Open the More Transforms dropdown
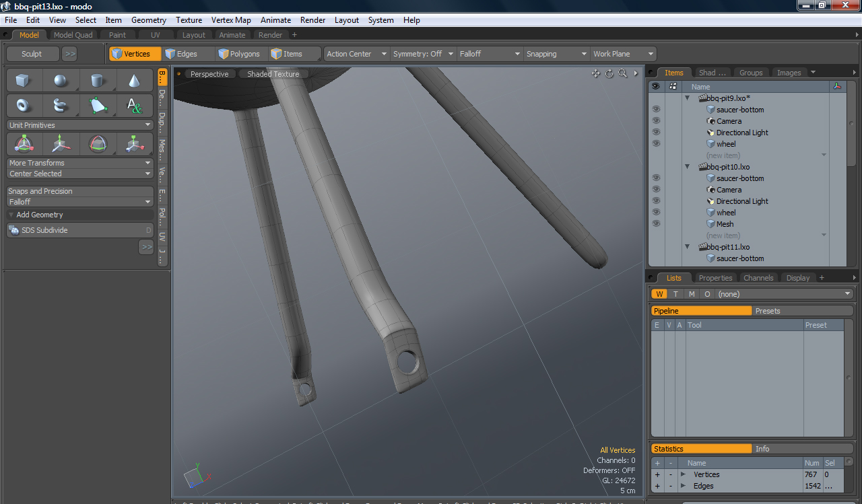This screenshot has width=862, height=504. point(80,163)
